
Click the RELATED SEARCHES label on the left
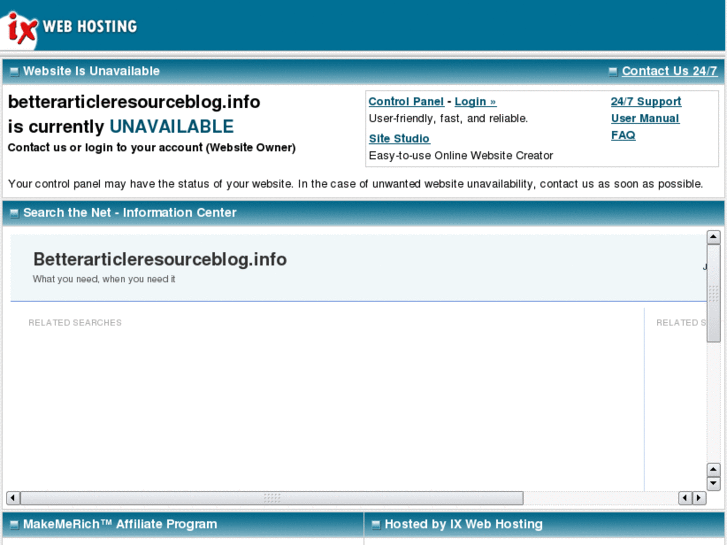click(75, 322)
